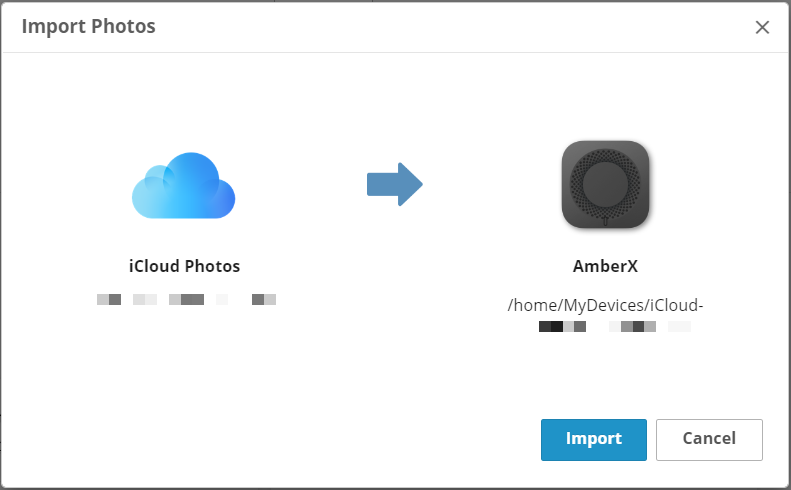Click the Import Photos dialog title
The height and width of the screenshot is (490, 791).
[x=88, y=26]
